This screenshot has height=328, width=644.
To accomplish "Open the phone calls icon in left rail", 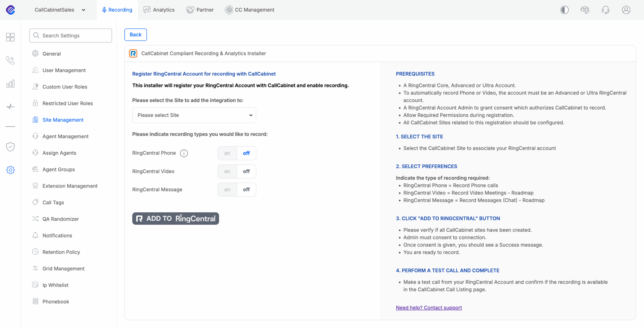I will point(10,60).
